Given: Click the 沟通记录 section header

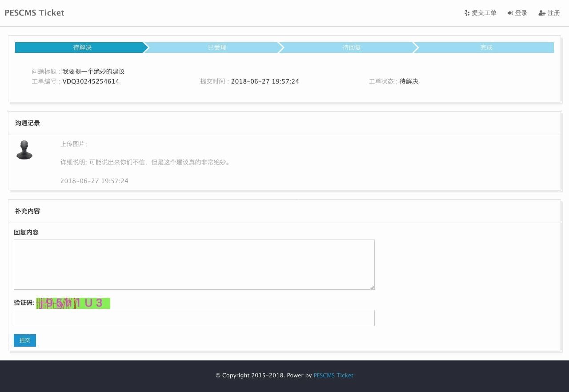Looking at the screenshot, I should click(28, 123).
